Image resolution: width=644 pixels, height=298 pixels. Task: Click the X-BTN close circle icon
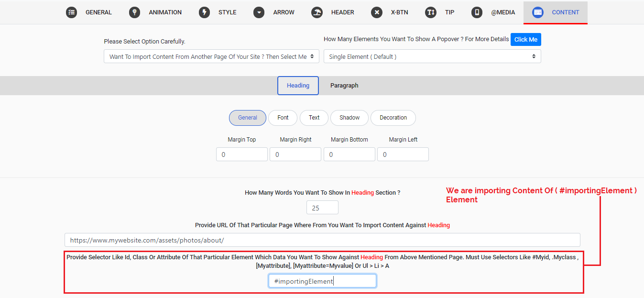click(377, 12)
